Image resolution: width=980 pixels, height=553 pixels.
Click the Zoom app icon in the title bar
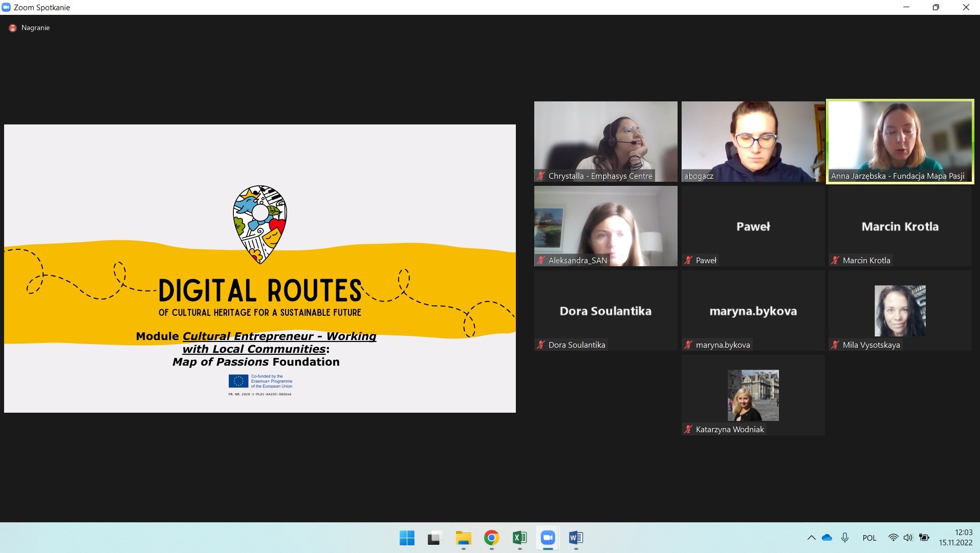click(x=6, y=7)
